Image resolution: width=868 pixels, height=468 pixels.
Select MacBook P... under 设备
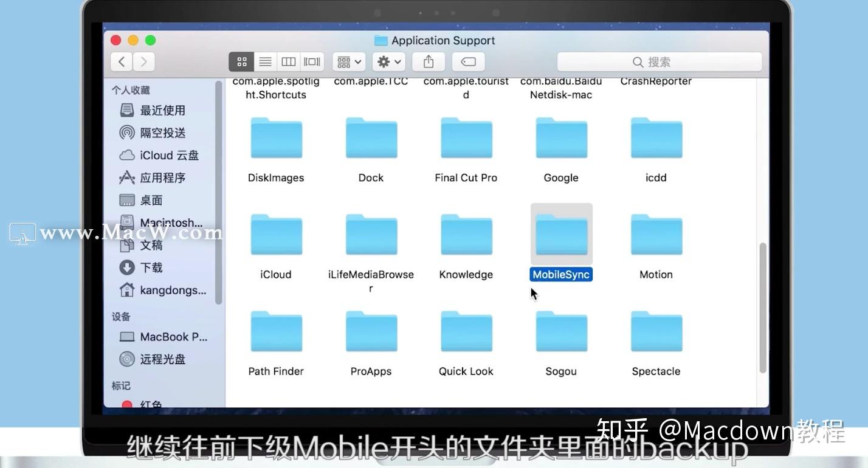tap(164, 337)
